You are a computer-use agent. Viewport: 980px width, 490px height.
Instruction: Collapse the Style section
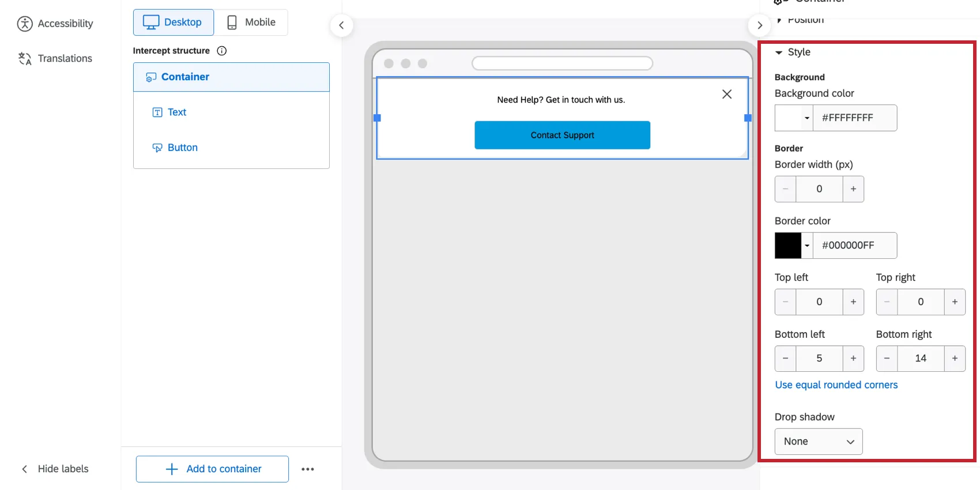click(793, 52)
